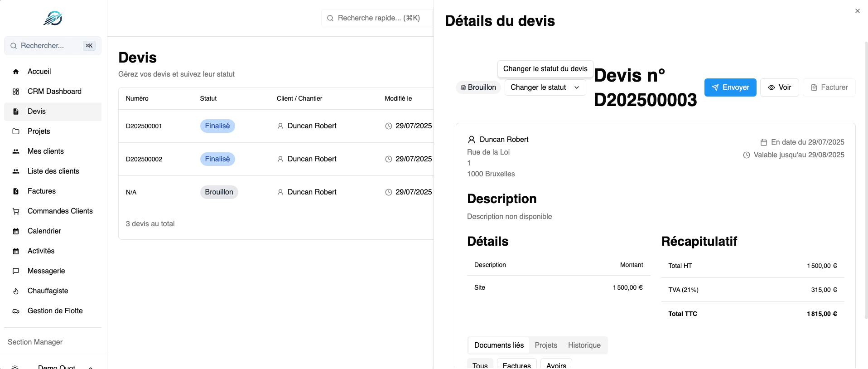The width and height of the screenshot is (868, 369).
Task: Switch to the Projets tab in details
Action: click(546, 345)
